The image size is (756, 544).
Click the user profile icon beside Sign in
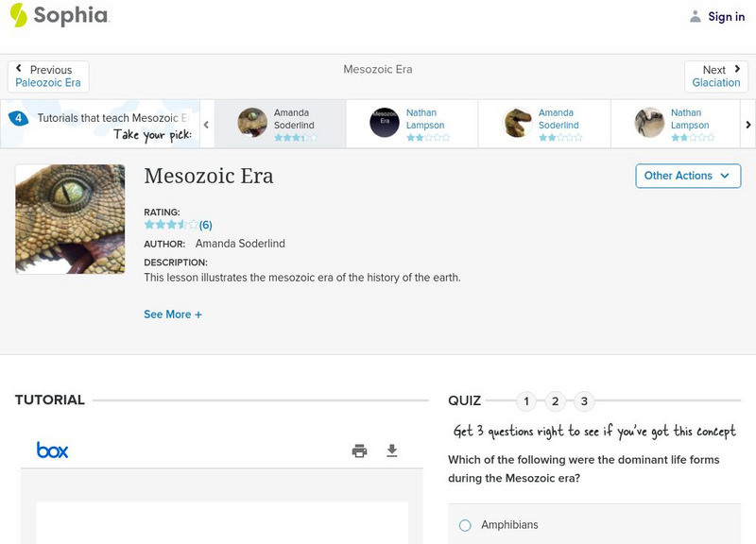click(x=696, y=16)
